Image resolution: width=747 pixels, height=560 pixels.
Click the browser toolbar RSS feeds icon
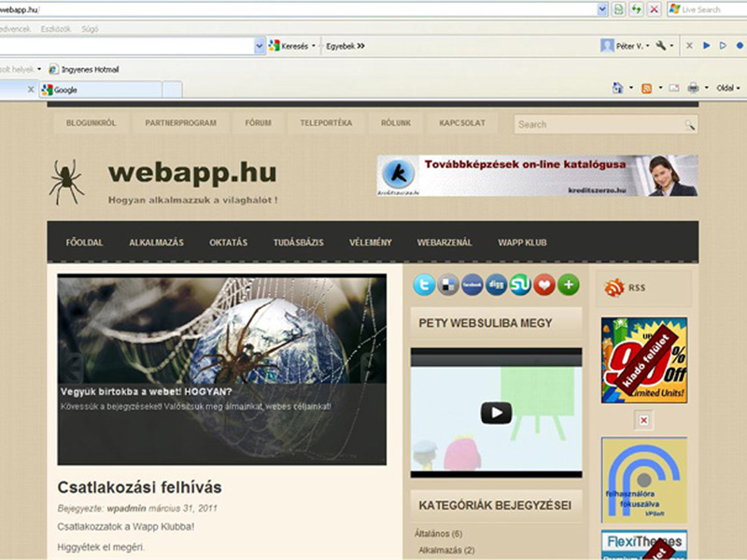click(646, 88)
